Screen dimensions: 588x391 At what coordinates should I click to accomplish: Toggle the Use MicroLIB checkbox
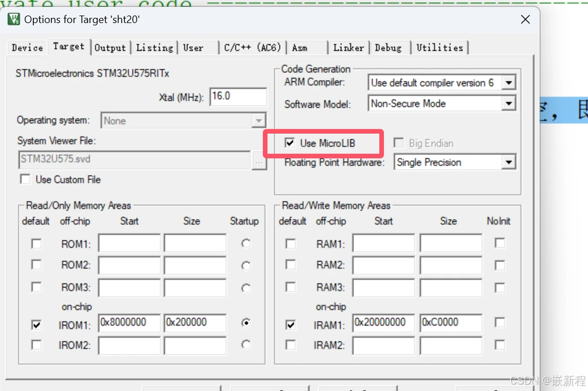[289, 143]
